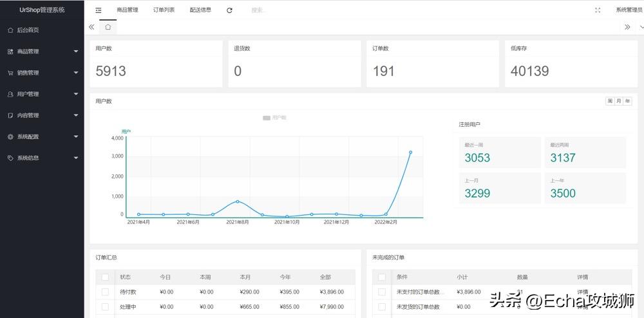Tick the 未支付的订单总数 row checkbox

coord(382,292)
